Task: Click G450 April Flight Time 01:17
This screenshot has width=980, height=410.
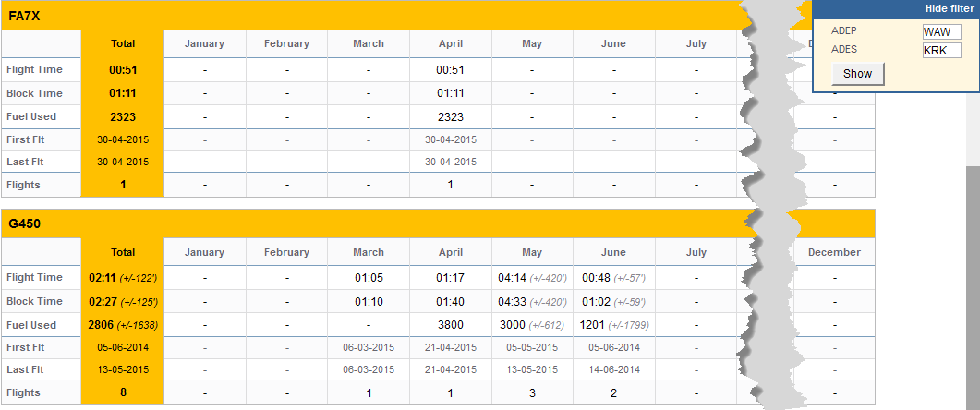Action: [x=451, y=278]
